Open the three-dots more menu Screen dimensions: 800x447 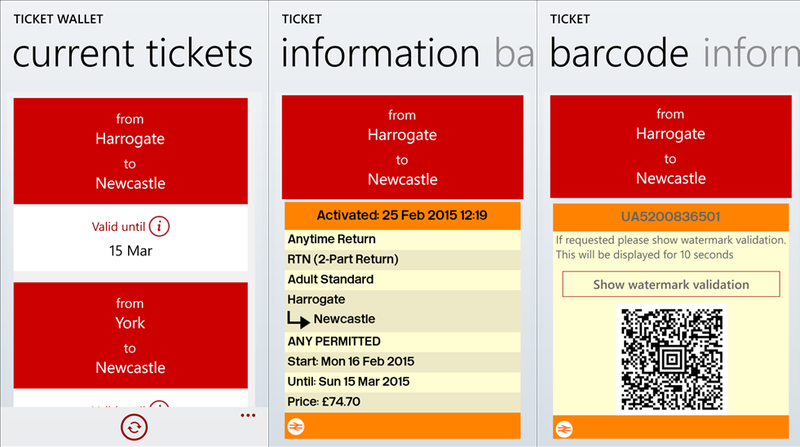pyautogui.click(x=248, y=415)
